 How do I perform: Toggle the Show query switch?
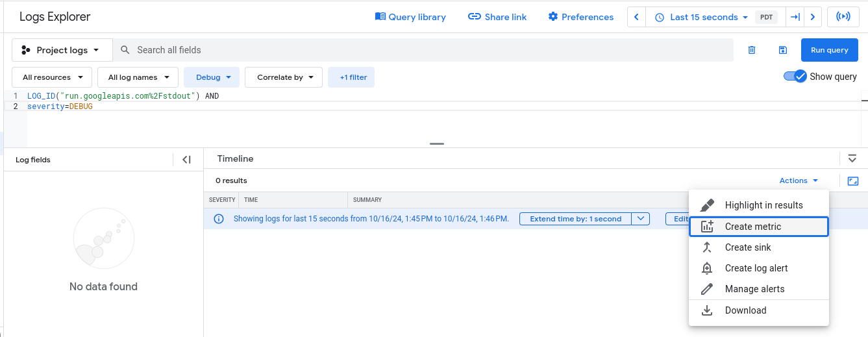(x=795, y=77)
